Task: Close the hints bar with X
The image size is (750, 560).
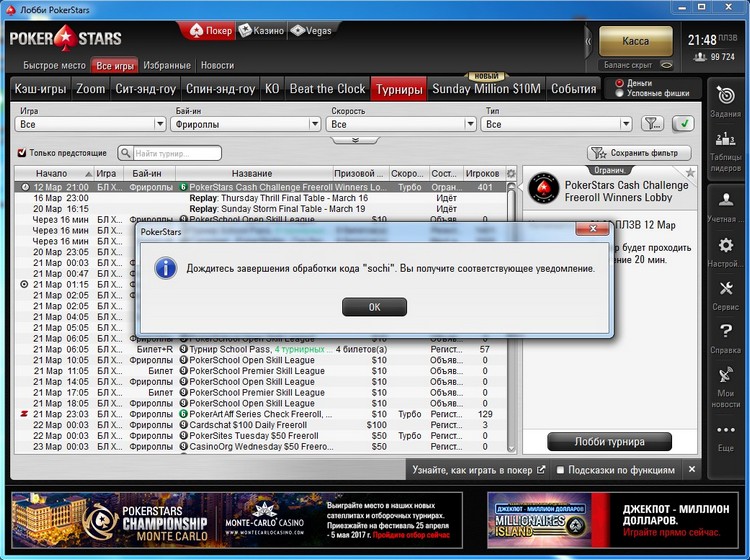Action: tap(691, 470)
